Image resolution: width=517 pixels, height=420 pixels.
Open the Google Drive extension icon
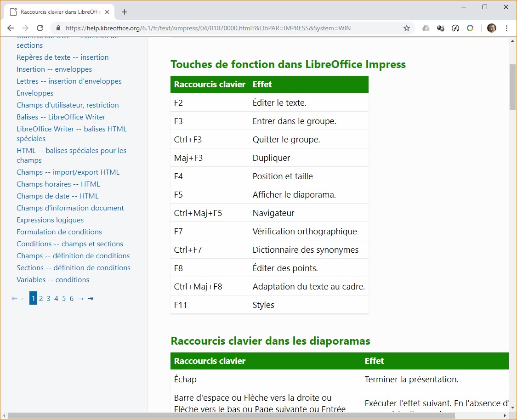pyautogui.click(x=426, y=28)
